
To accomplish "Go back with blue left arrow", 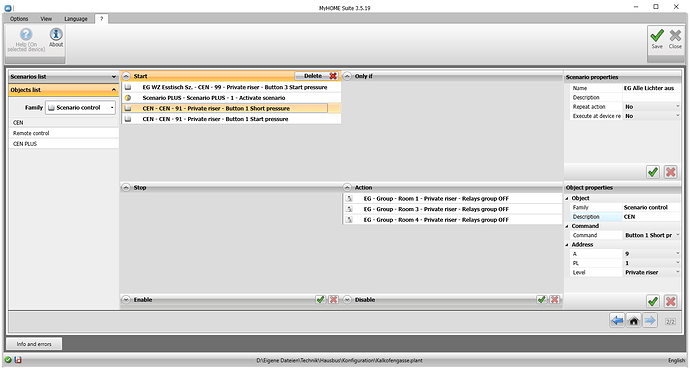I will 617,321.
